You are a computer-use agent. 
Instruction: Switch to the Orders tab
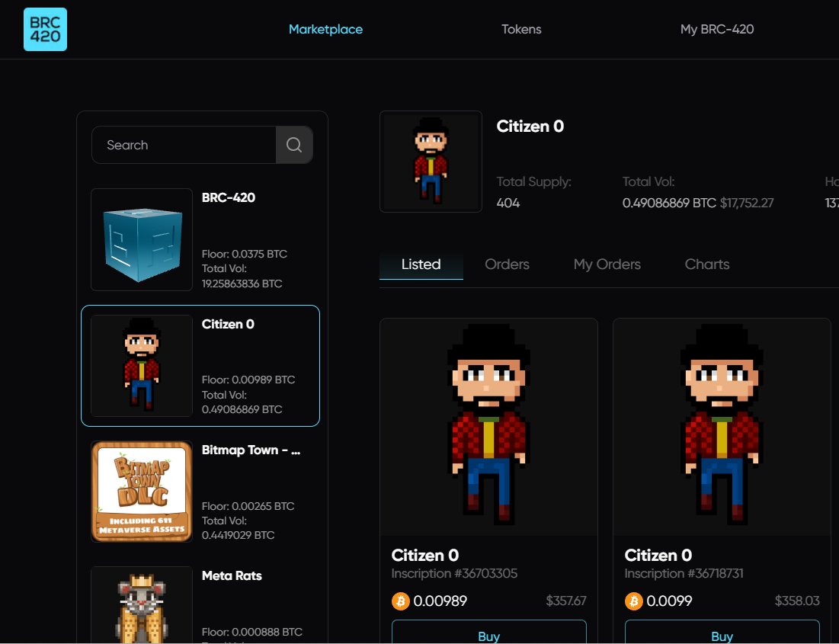pyautogui.click(x=508, y=264)
